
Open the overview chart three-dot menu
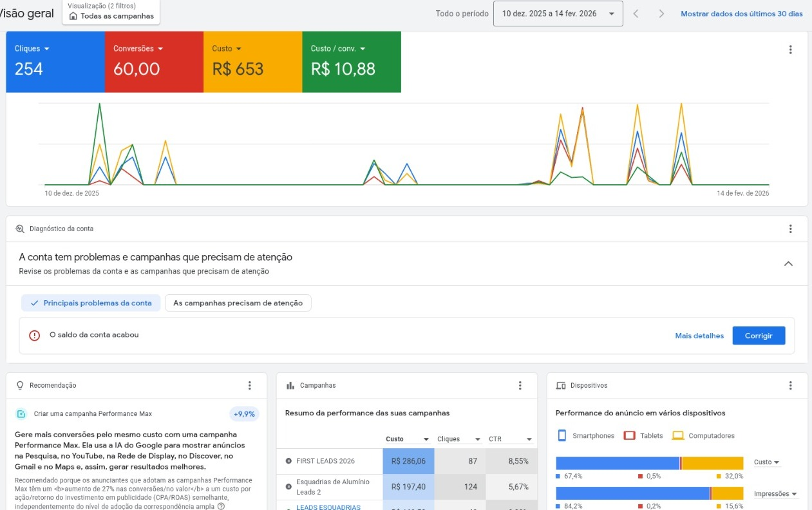(x=790, y=50)
